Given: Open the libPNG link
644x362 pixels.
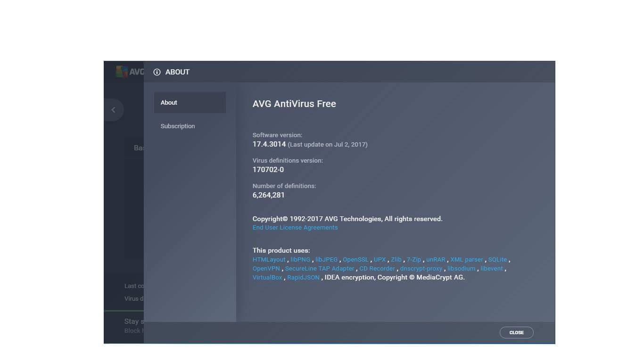Looking at the screenshot, I should click(x=300, y=260).
